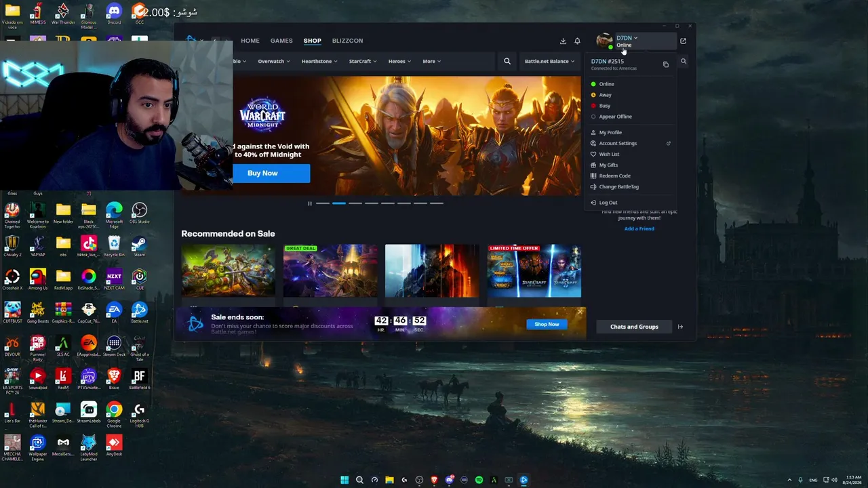
Task: Open the GREAT DEAL sale thumbnail
Action: (x=330, y=270)
